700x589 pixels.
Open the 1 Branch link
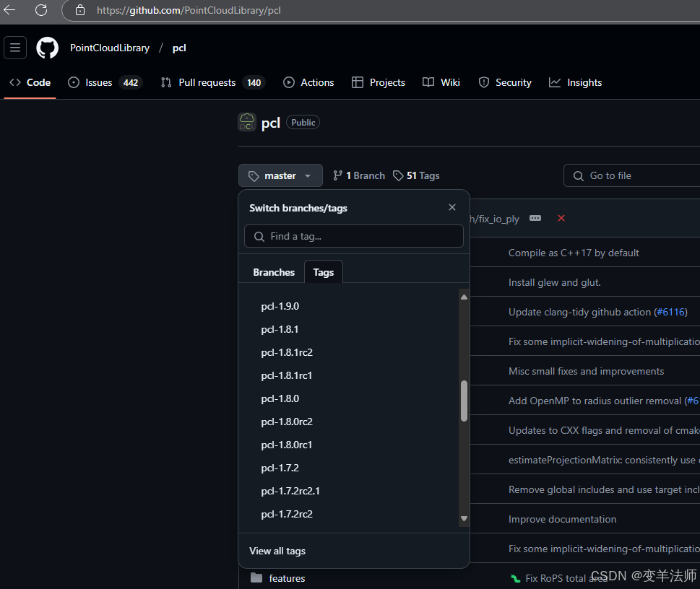pos(359,176)
